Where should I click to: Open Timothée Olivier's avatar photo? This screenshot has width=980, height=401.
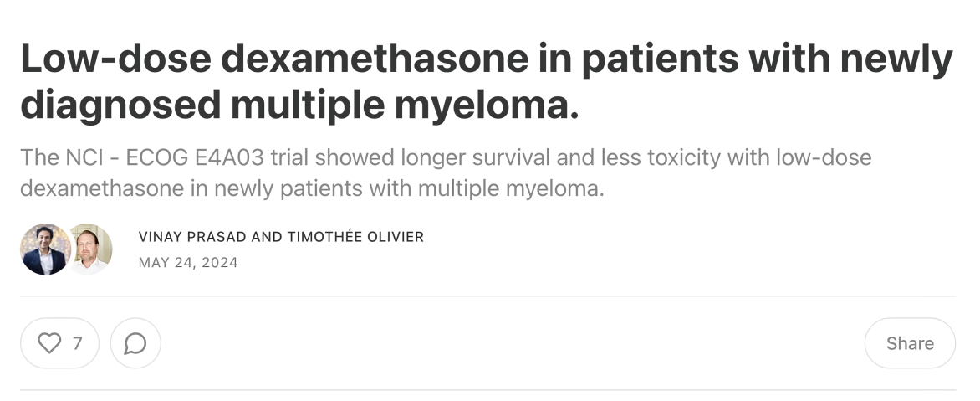[x=91, y=249]
